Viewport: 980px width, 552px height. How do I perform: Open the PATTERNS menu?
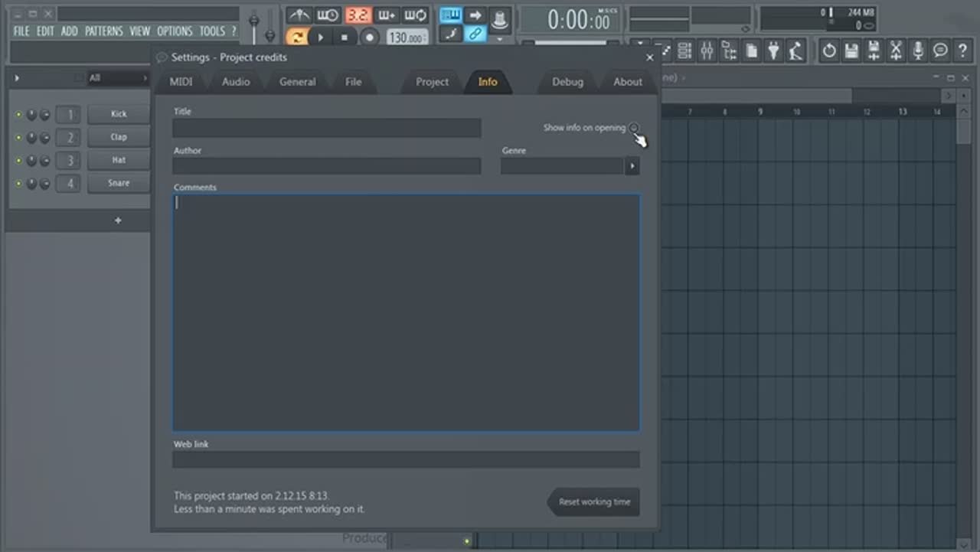pos(103,31)
